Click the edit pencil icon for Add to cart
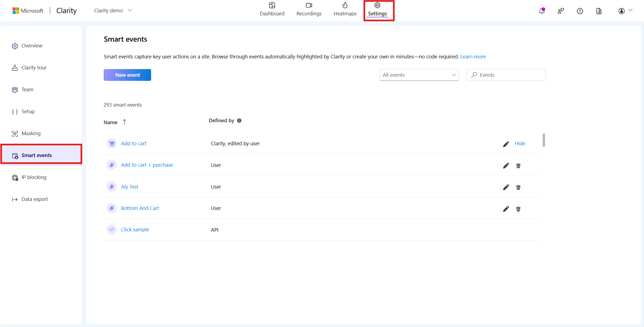The width and height of the screenshot is (644, 327). coord(506,143)
